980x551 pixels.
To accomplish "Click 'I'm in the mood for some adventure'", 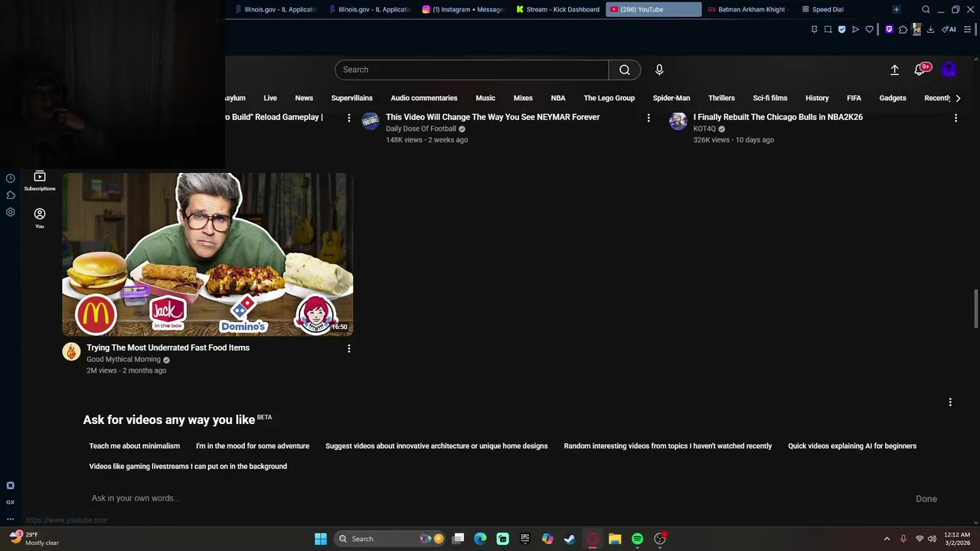I will pos(253,446).
